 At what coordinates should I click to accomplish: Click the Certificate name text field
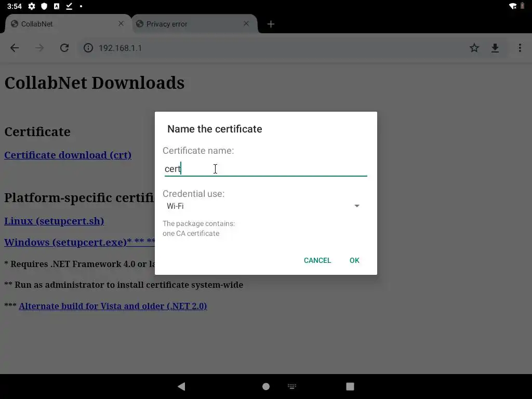[265, 169]
